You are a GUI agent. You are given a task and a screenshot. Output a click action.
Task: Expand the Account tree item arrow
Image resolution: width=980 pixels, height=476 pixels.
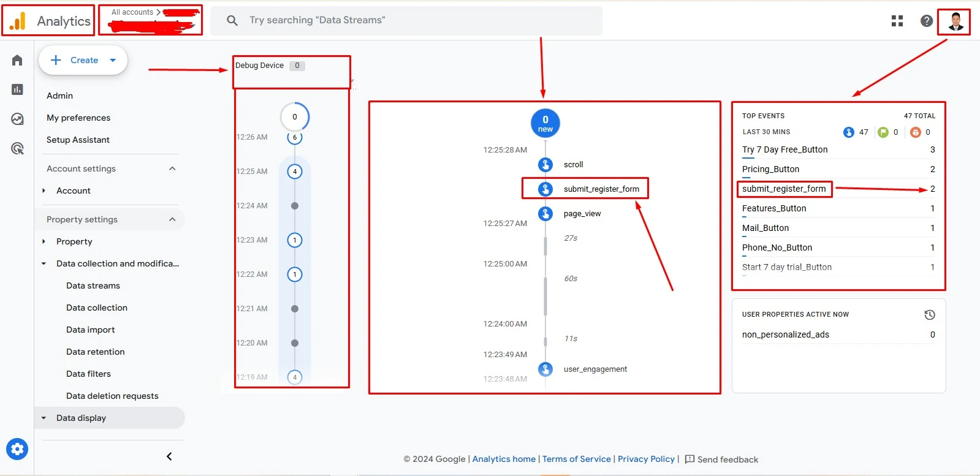[44, 191]
